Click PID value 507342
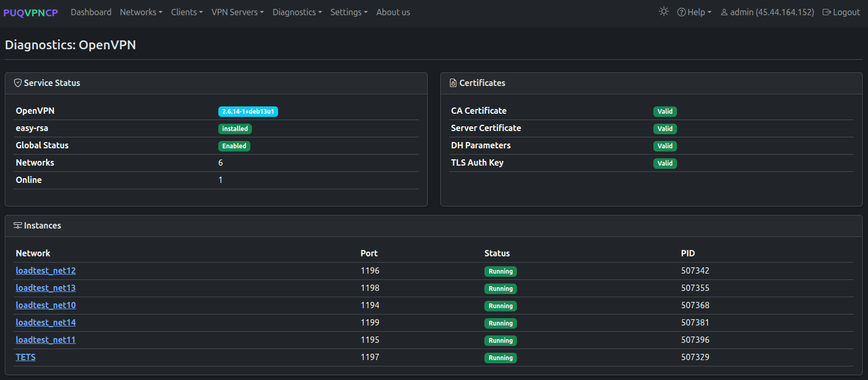This screenshot has width=868, height=380. (695, 270)
